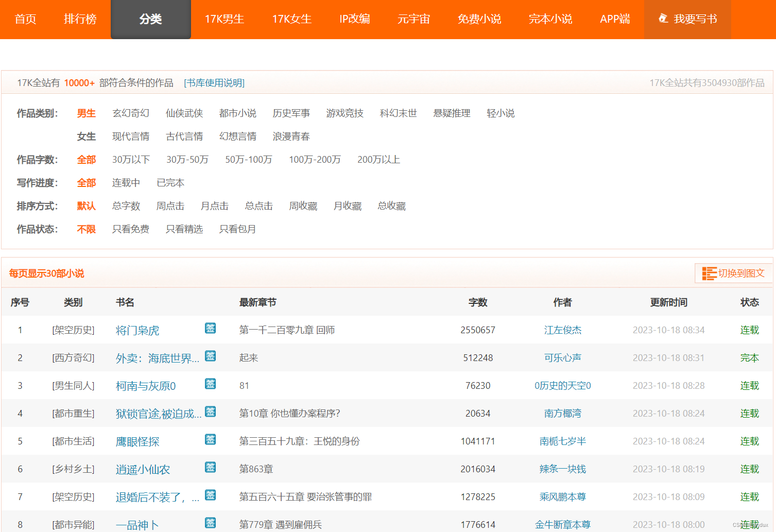Image resolution: width=776 pixels, height=532 pixels.
Task: Open the 书库使用说明 link
Action: click(x=214, y=83)
